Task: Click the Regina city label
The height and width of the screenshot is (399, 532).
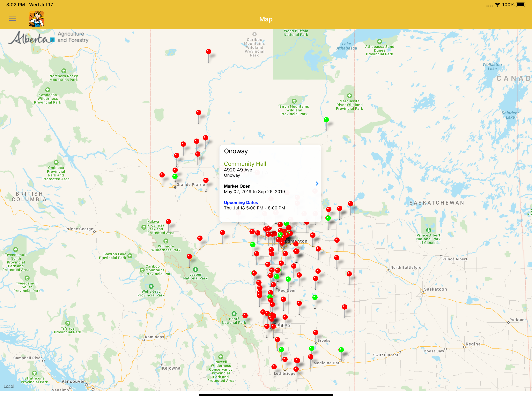Action: (473, 344)
